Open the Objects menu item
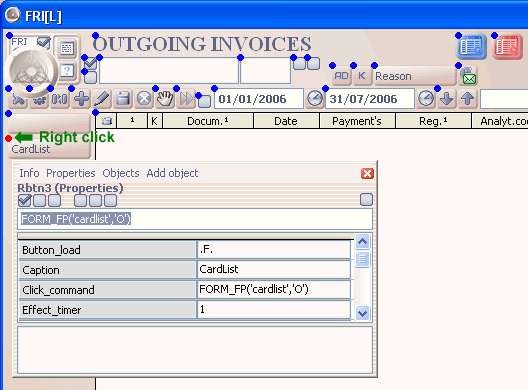This screenshot has width=528, height=390. pos(121,173)
